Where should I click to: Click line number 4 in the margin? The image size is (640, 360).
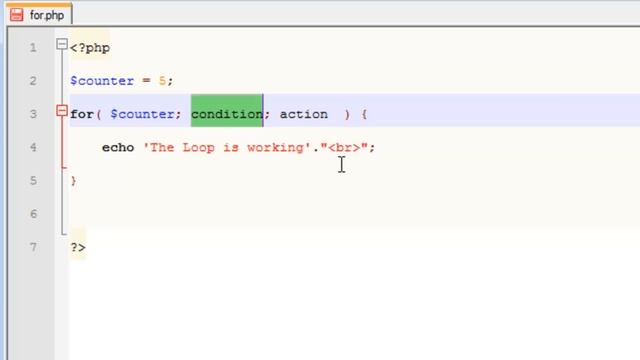(33, 147)
